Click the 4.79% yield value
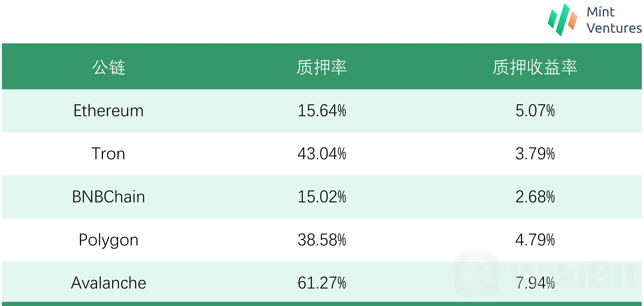644x306 pixels. [x=535, y=240]
